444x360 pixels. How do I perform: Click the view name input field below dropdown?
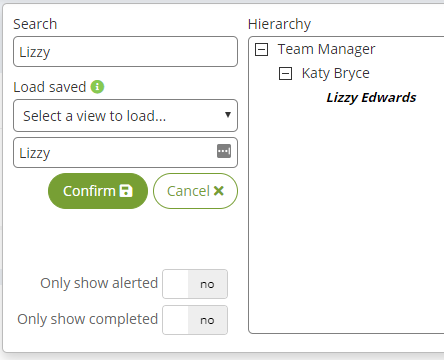[125, 153]
